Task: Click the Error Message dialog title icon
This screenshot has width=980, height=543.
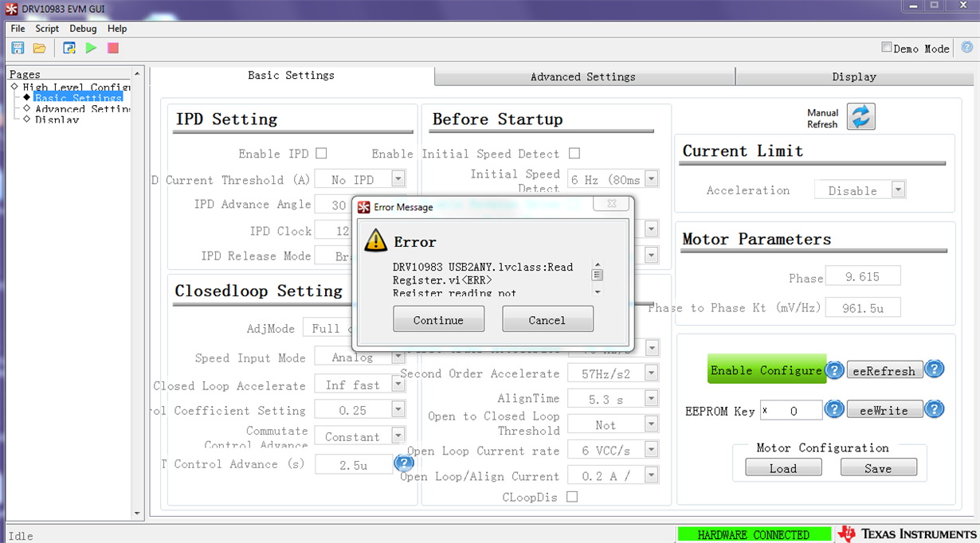Action: click(364, 207)
